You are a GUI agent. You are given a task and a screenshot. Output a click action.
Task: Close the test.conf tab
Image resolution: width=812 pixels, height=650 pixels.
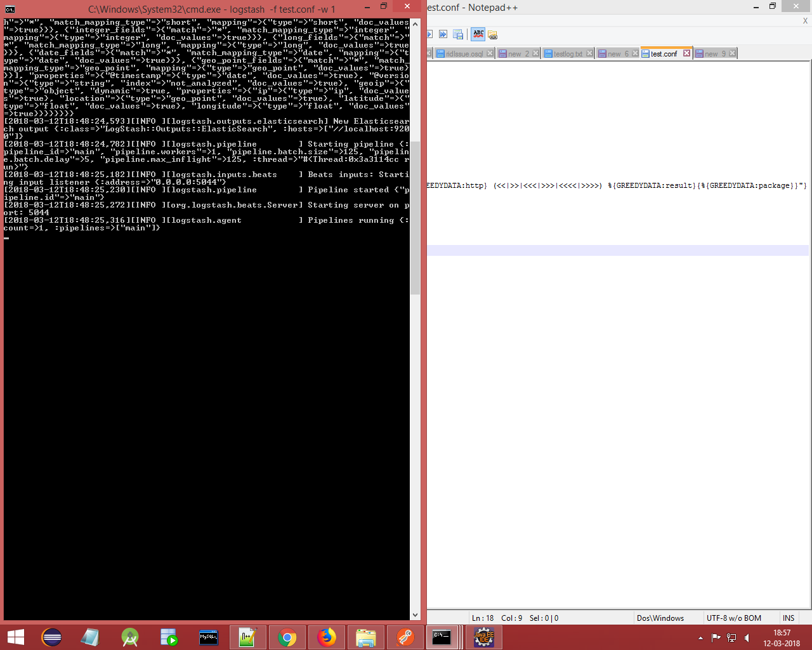(x=686, y=53)
